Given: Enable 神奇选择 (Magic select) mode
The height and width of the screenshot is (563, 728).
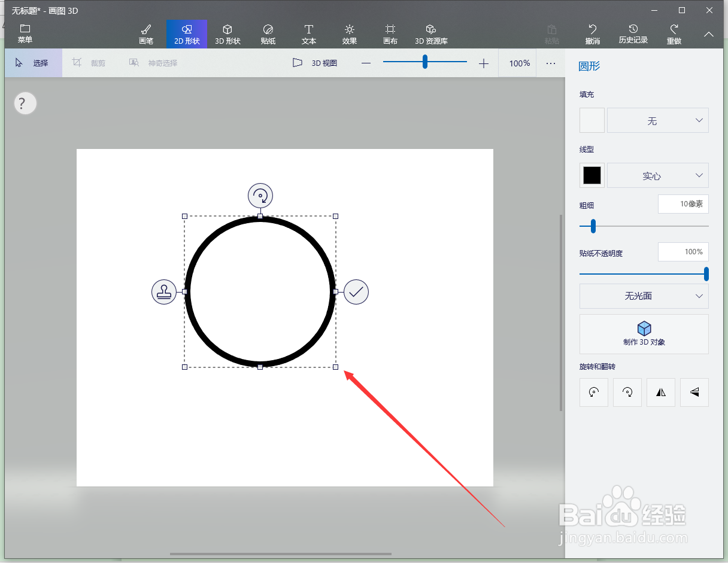Looking at the screenshot, I should pyautogui.click(x=151, y=62).
